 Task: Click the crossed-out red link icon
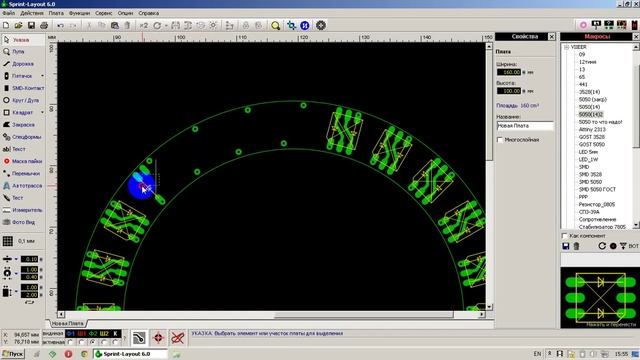pyautogui.click(x=178, y=338)
